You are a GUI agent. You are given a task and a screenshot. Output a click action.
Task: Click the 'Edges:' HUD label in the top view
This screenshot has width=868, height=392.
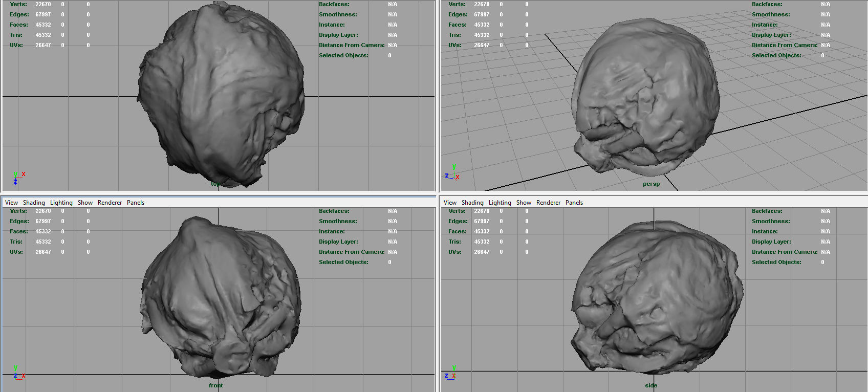(x=19, y=14)
